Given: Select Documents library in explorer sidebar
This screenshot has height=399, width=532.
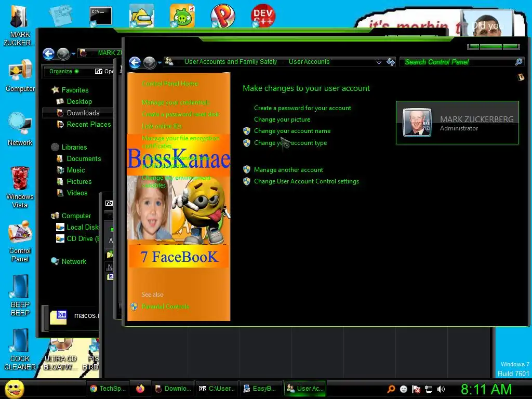Looking at the screenshot, I should tap(84, 159).
